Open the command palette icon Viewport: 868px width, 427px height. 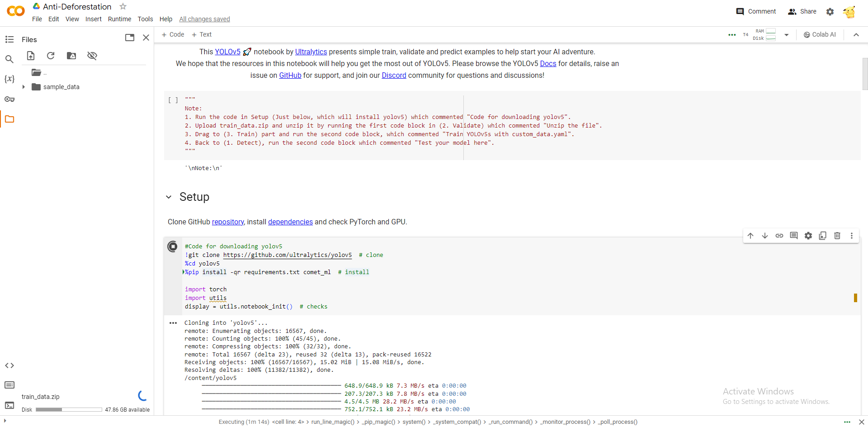pyautogui.click(x=9, y=385)
